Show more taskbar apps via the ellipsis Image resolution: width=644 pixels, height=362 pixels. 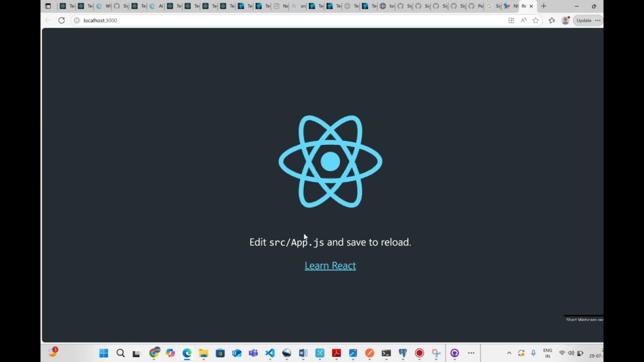coord(471,353)
